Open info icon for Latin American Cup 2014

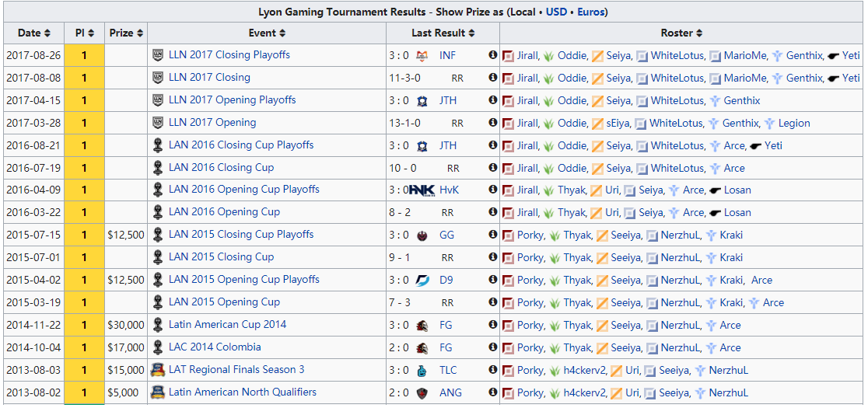coord(492,326)
